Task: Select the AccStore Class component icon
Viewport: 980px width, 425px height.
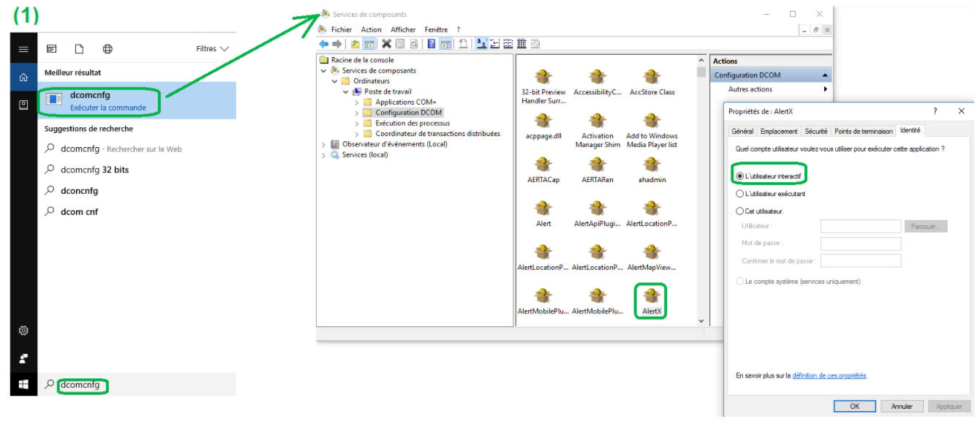Action: (651, 78)
